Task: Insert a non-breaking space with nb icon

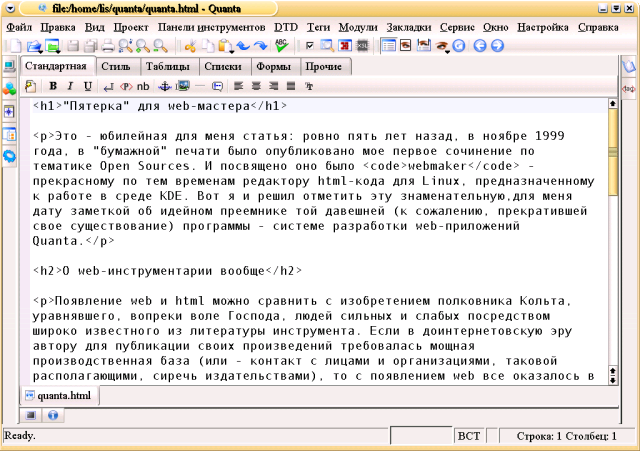Action: [142, 86]
